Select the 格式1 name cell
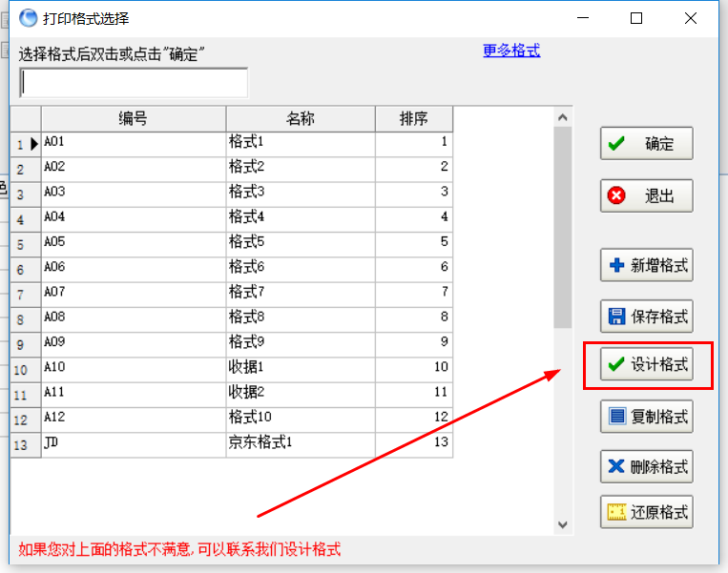Image resolution: width=728 pixels, height=573 pixels. coord(301,144)
